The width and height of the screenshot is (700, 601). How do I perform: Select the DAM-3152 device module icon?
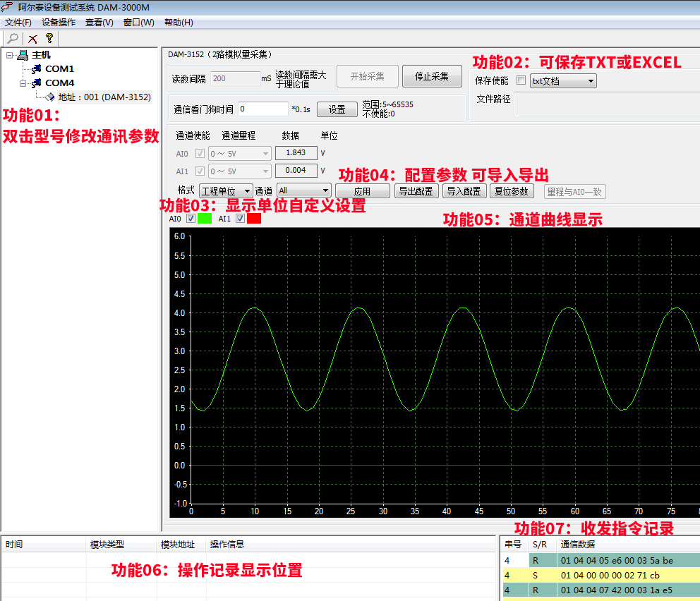[49, 97]
